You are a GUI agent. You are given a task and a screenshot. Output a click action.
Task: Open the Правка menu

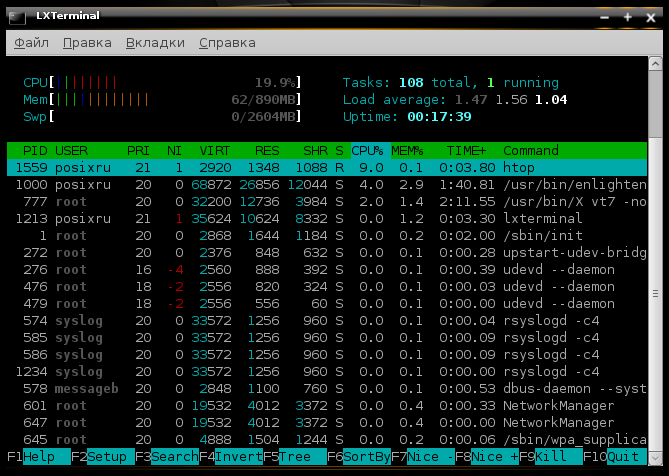click(x=87, y=43)
